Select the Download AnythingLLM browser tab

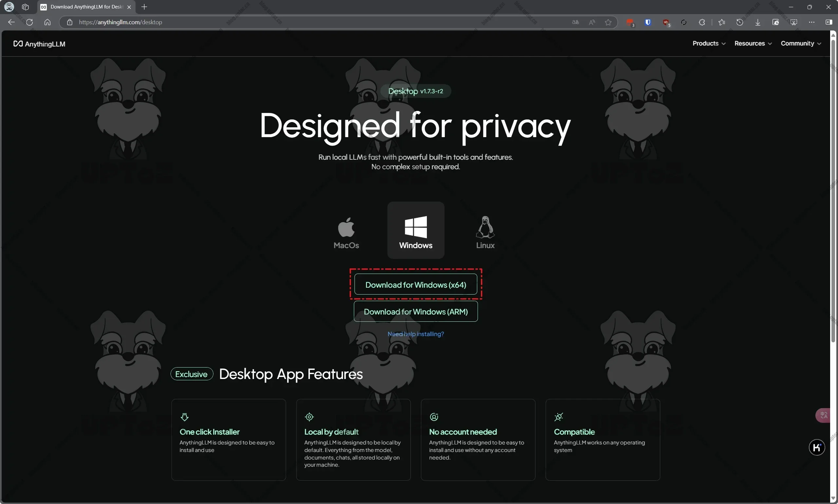[x=86, y=7]
